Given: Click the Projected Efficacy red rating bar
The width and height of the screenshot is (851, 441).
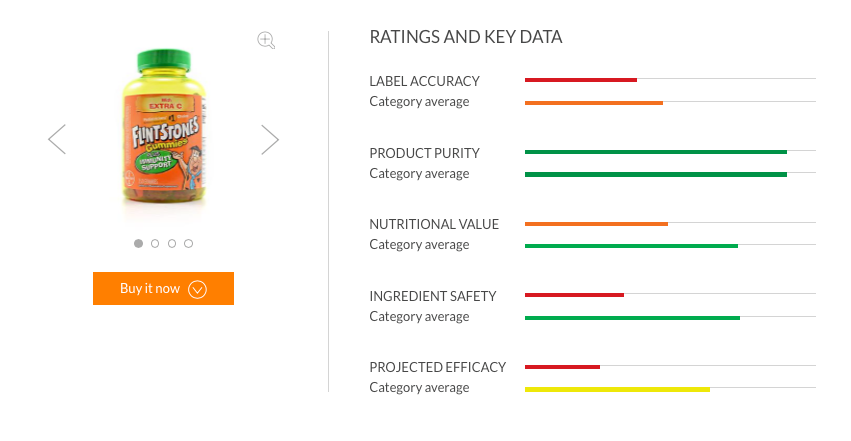Looking at the screenshot, I should (562, 366).
